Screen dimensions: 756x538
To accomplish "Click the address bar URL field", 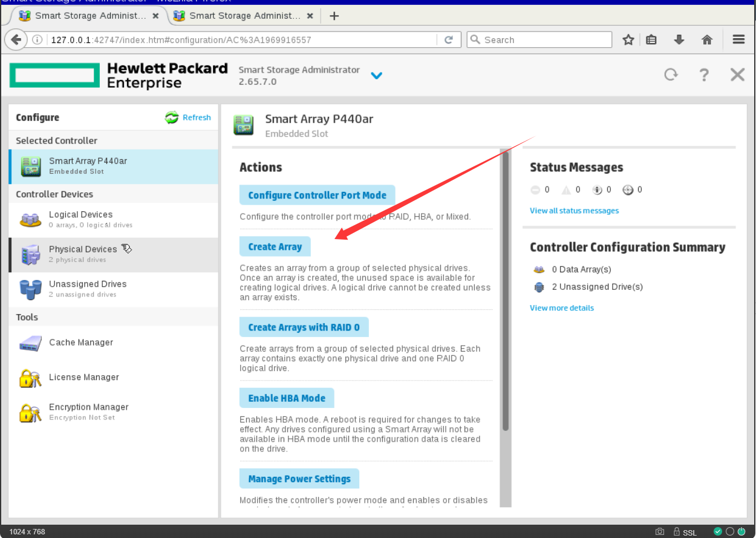I will point(242,40).
